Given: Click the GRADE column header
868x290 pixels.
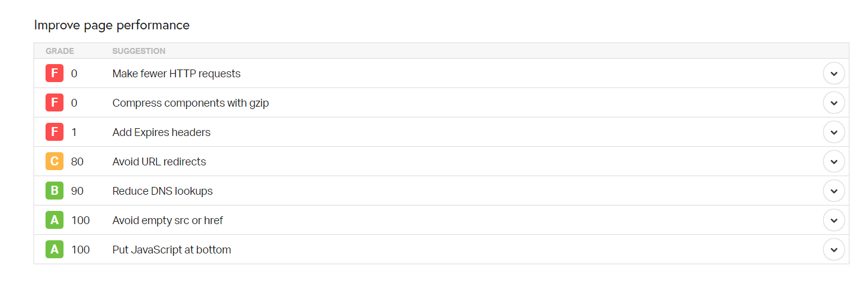Looking at the screenshot, I should click(x=60, y=51).
